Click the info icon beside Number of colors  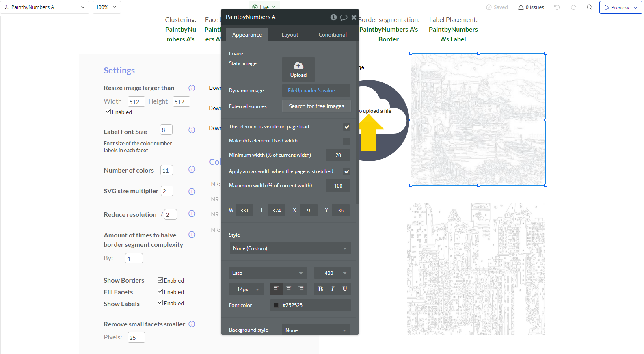[x=192, y=169]
